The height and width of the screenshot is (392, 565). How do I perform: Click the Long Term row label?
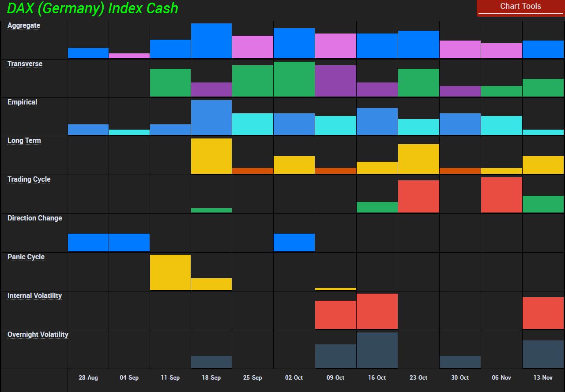[24, 141]
